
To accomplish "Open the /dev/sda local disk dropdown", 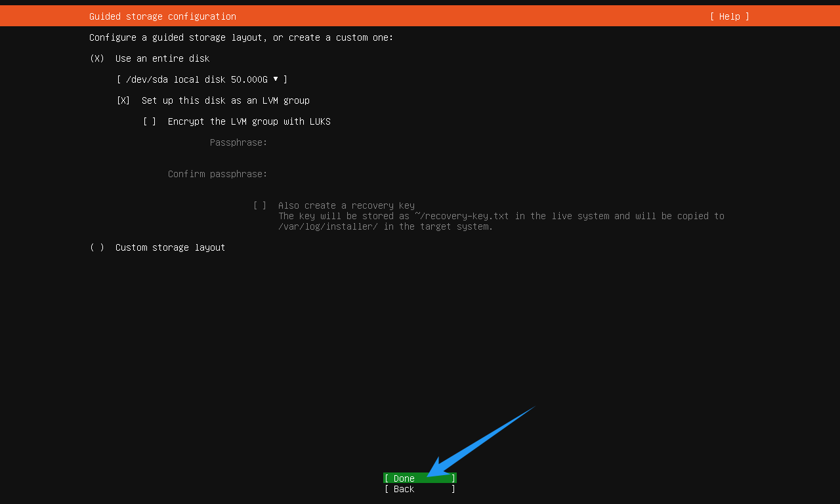I will 202,79.
